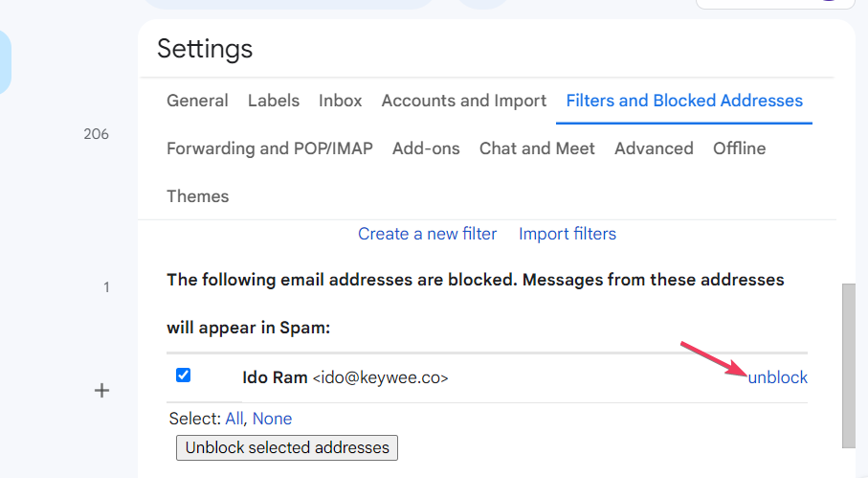Open the Offline settings tab
The width and height of the screenshot is (868, 478).
740,148
